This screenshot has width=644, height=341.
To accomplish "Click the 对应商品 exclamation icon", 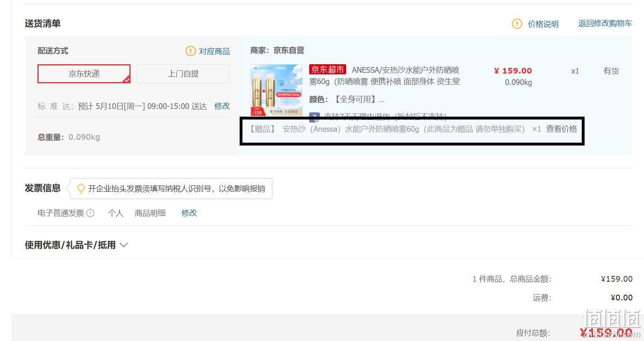I will pos(190,51).
